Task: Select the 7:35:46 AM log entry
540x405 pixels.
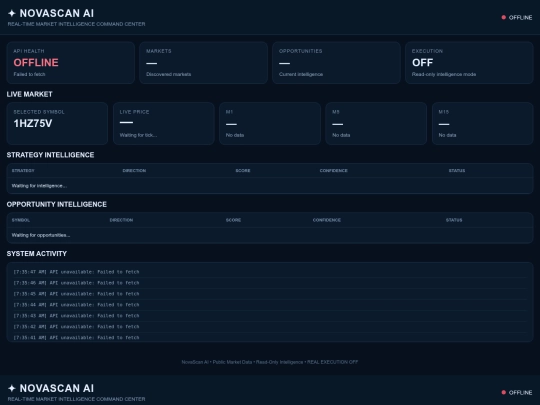Action: [x=270, y=283]
